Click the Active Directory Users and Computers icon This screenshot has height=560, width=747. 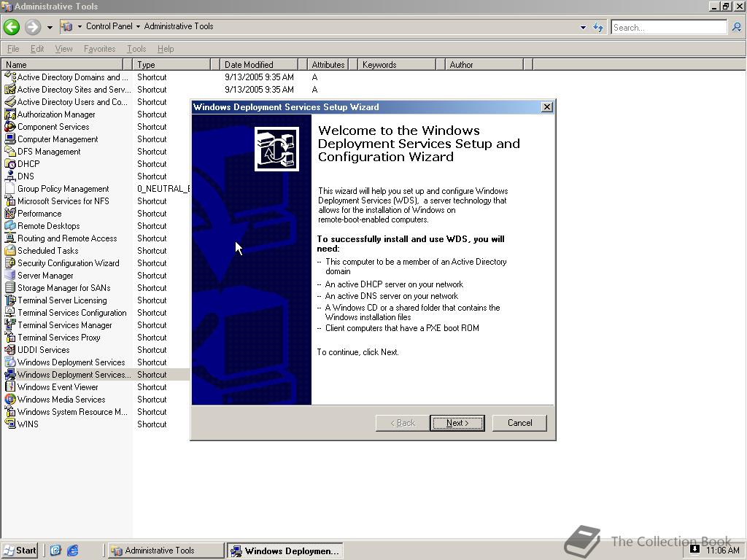(10, 101)
